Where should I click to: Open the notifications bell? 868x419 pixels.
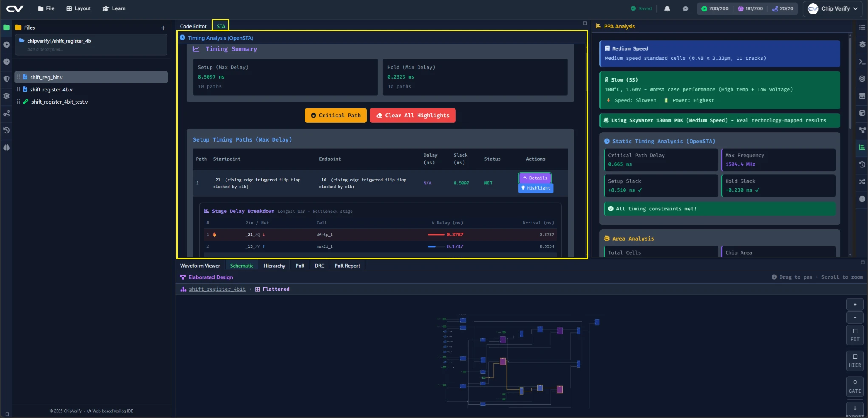(x=667, y=8)
